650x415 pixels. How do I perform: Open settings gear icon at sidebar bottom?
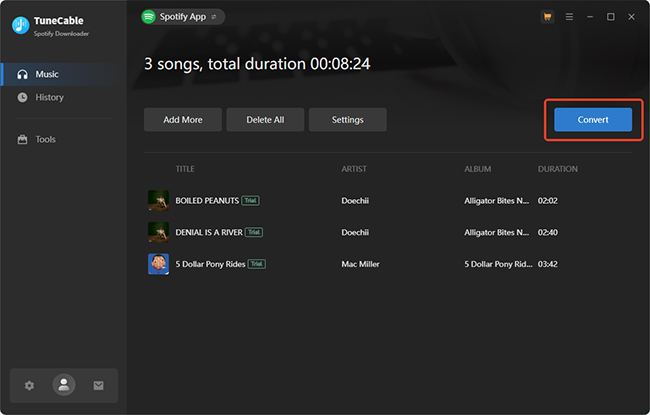pos(29,386)
